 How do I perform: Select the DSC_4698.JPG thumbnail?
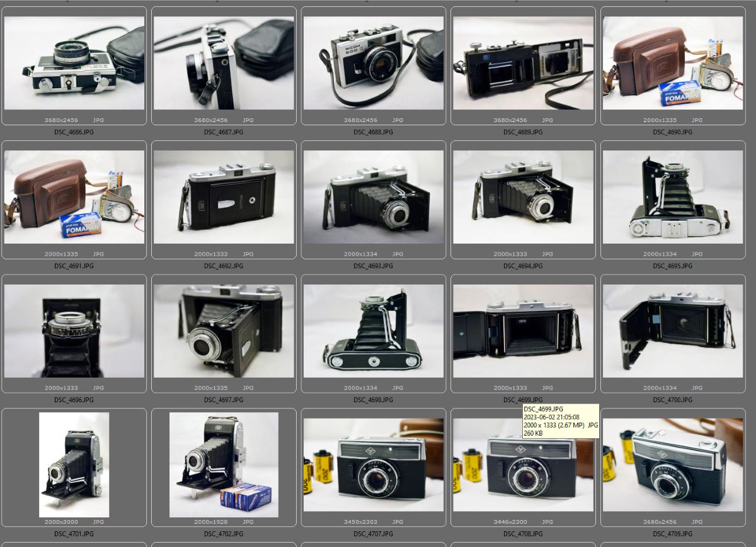373,331
